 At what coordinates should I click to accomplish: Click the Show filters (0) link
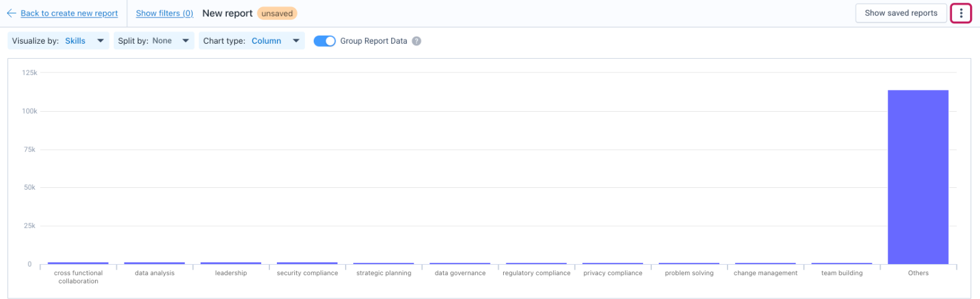[164, 13]
